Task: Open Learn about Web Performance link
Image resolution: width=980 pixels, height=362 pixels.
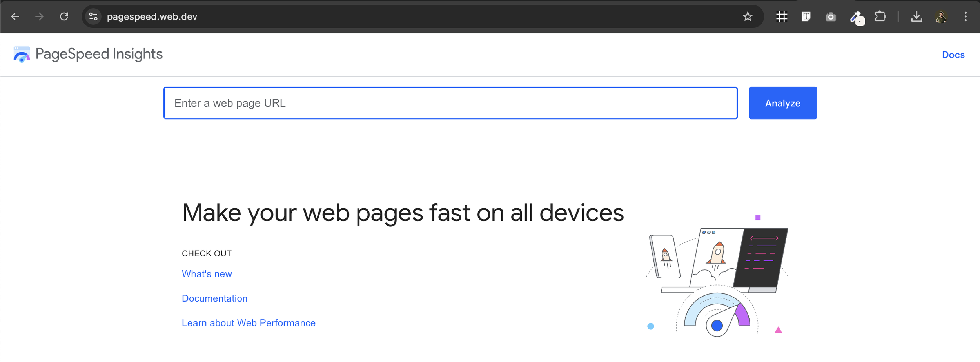Action: click(x=249, y=323)
